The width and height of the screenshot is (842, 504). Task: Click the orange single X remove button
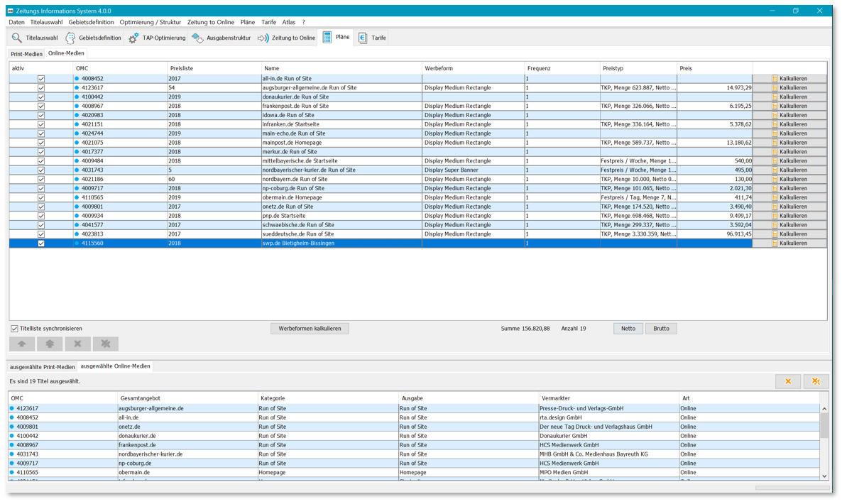pos(787,382)
